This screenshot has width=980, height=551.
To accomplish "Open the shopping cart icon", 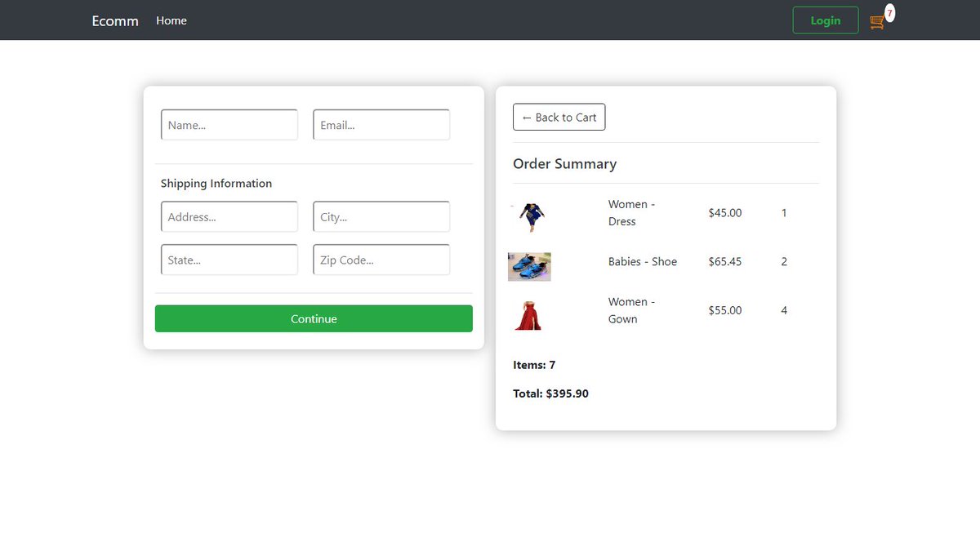I will click(877, 22).
